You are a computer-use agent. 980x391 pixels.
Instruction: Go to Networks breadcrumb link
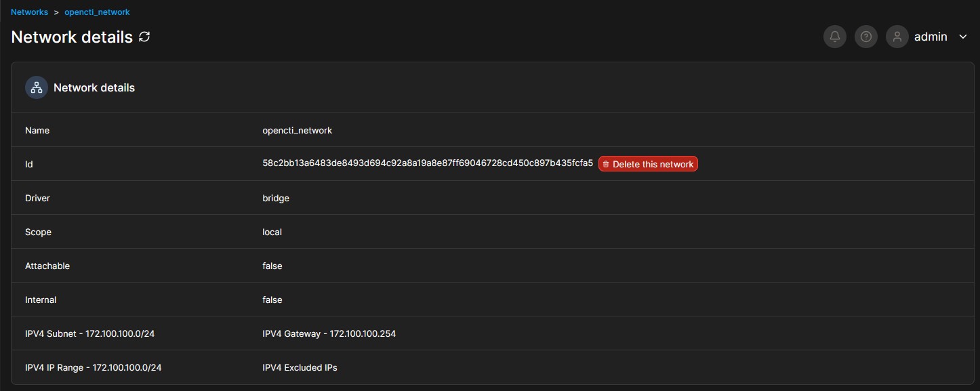click(x=30, y=12)
